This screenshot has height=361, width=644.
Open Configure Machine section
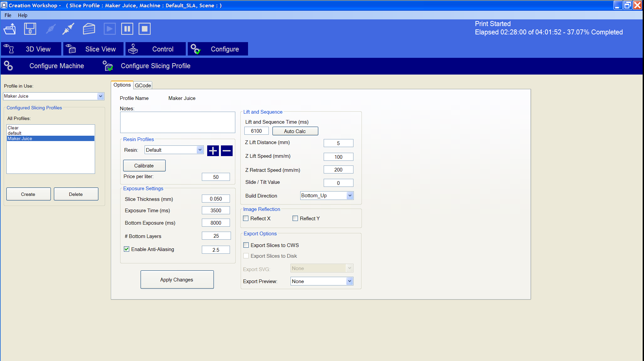(x=56, y=66)
